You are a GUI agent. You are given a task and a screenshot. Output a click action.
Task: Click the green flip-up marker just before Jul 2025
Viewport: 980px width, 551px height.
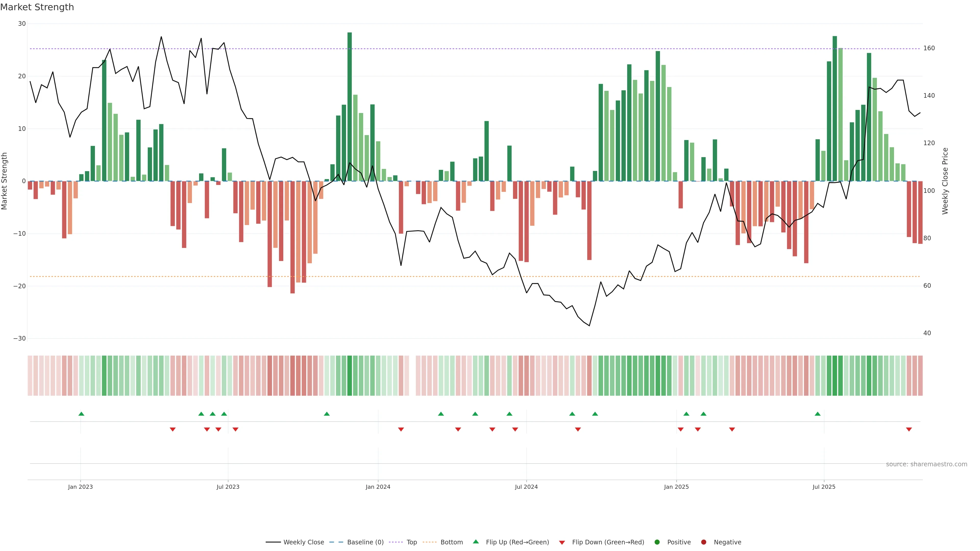coord(817,414)
